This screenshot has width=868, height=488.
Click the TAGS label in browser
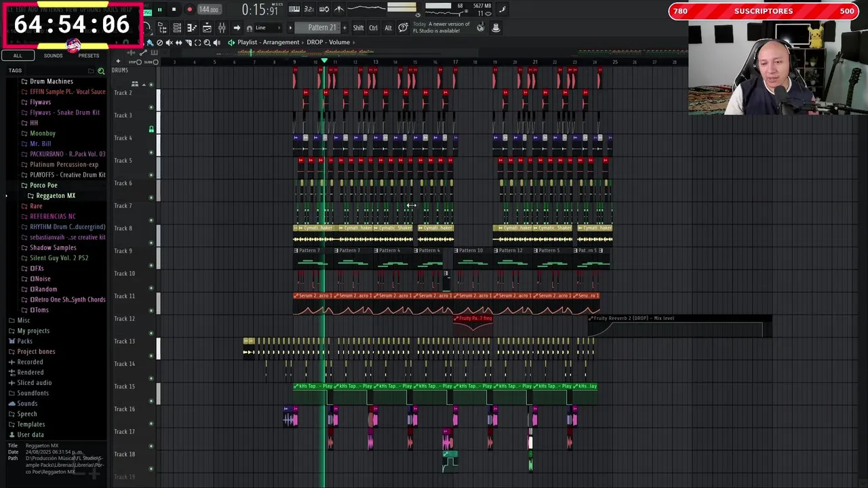(x=15, y=70)
